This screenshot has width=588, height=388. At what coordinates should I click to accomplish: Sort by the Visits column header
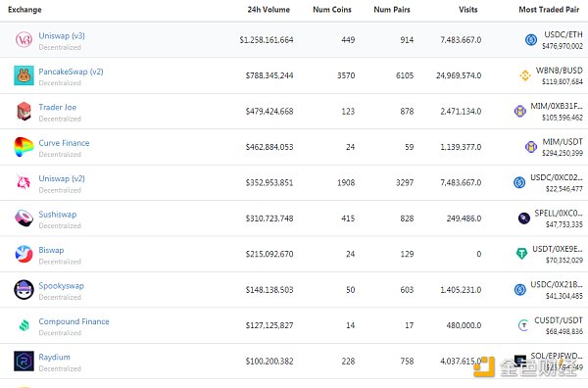pos(468,10)
